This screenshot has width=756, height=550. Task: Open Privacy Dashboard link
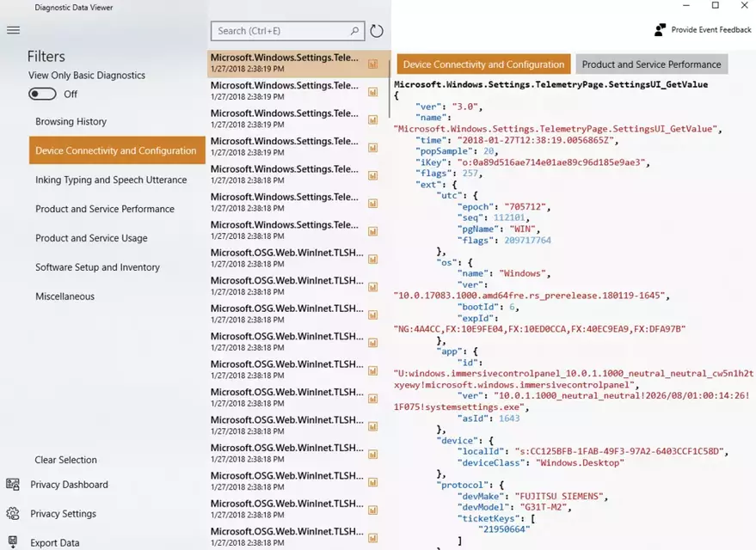tap(69, 485)
